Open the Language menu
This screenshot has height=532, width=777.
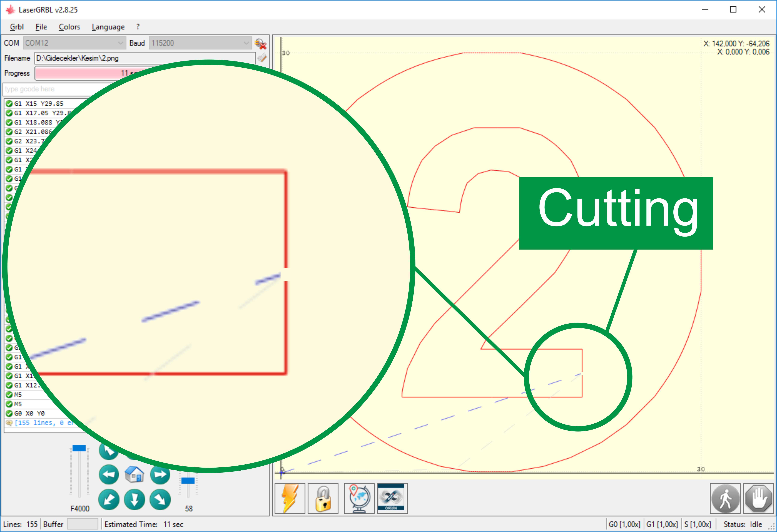(x=108, y=27)
